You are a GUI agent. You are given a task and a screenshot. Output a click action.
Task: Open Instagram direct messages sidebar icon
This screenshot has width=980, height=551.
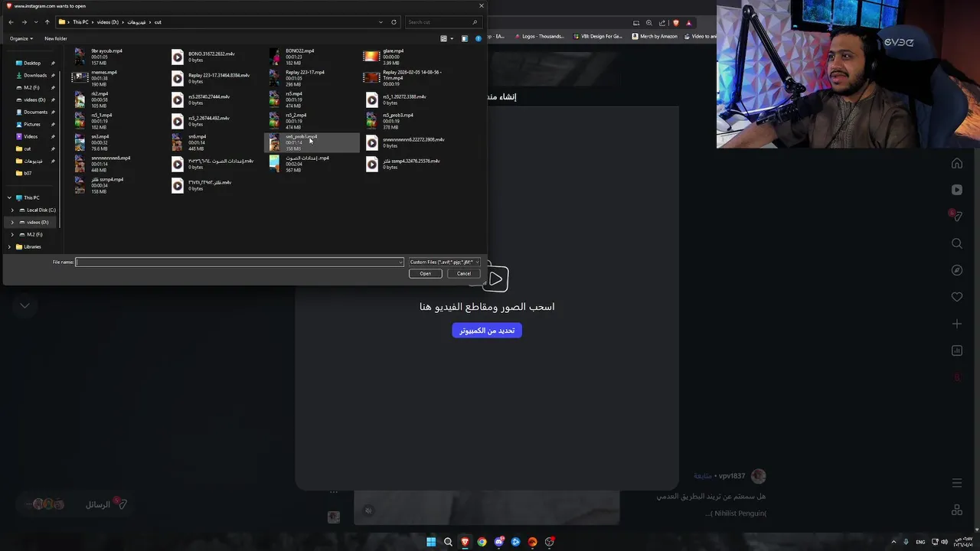pyautogui.click(x=957, y=217)
